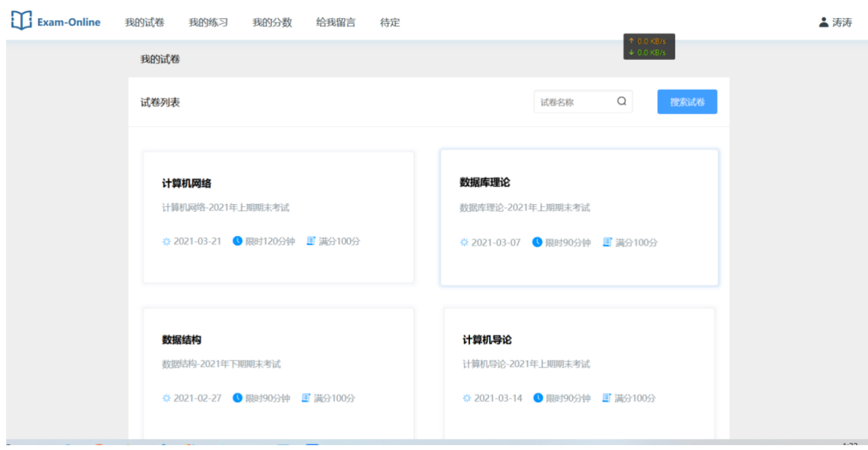
Task: Click the date text 2021-03-07
Action: tap(496, 243)
